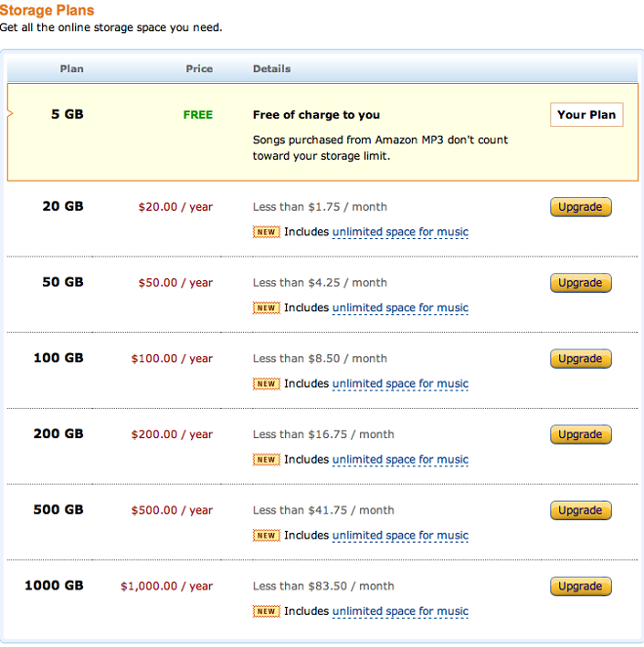Visit unlimited space link in 500 GB row
Screen dimensions: 644x647
pyautogui.click(x=400, y=536)
